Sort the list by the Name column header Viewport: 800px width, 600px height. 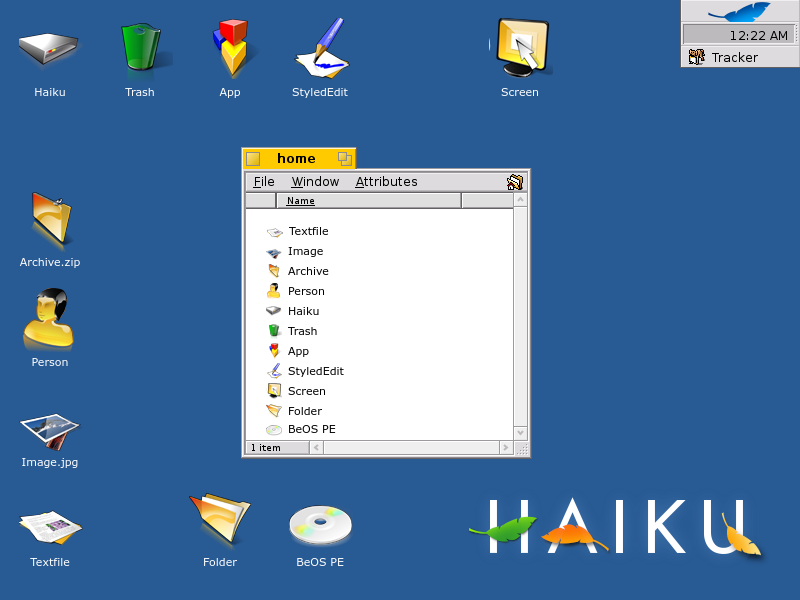pos(368,201)
